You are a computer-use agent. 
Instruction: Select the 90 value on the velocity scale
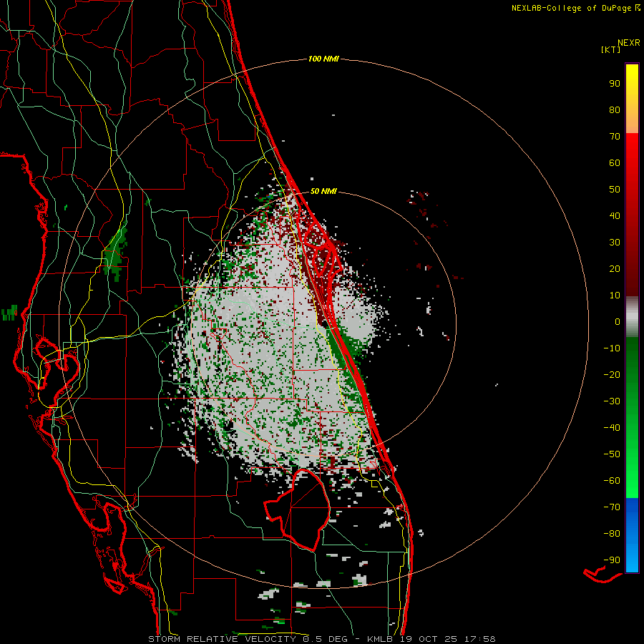click(x=615, y=84)
